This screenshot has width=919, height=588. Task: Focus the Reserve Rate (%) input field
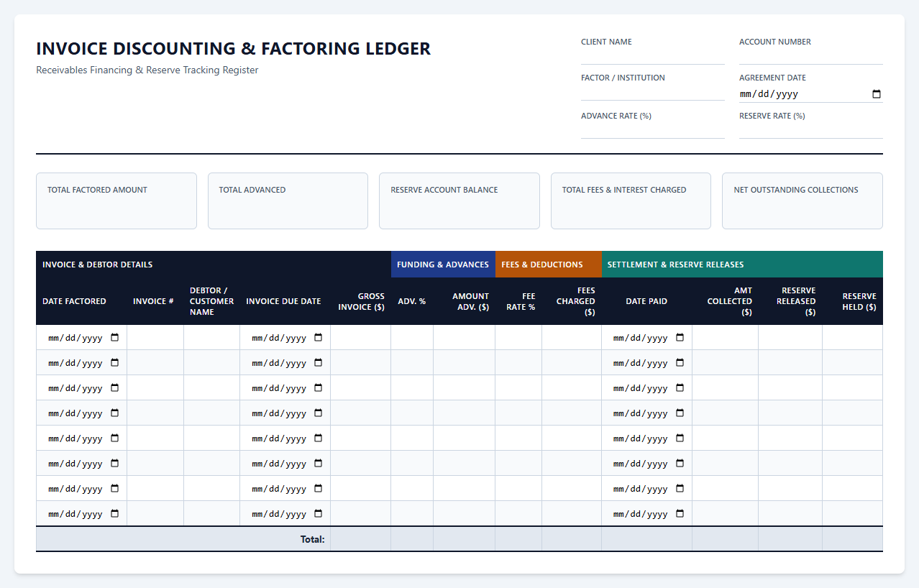(x=811, y=131)
